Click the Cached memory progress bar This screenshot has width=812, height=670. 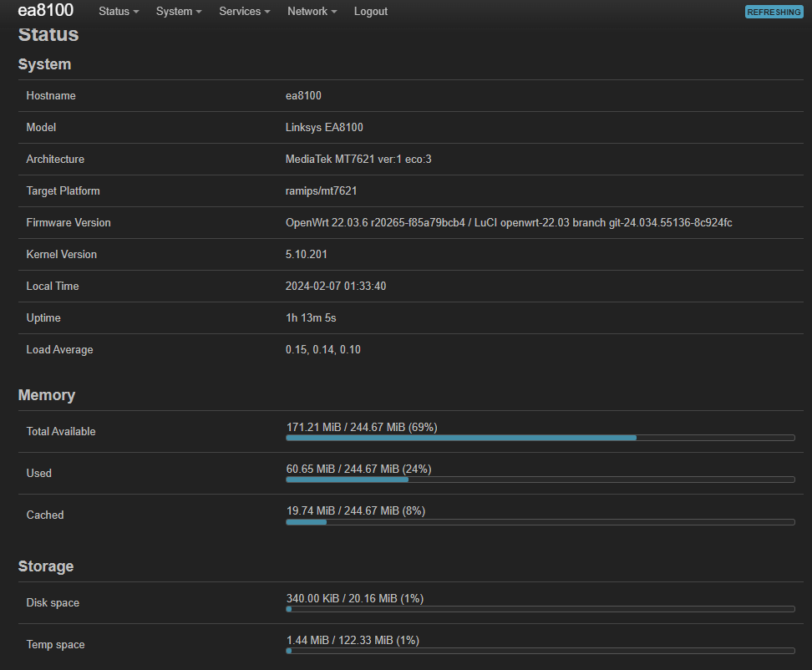coord(540,522)
